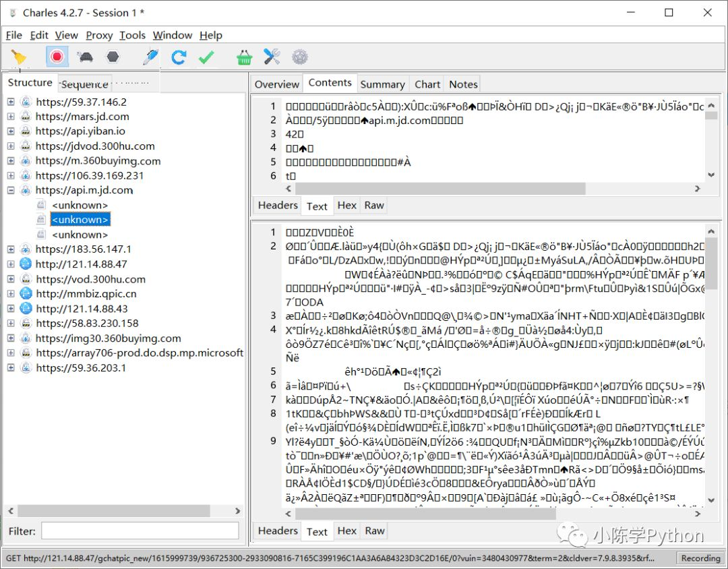The width and height of the screenshot is (728, 569).
Task: Switch to the Overview tab
Action: (x=277, y=84)
